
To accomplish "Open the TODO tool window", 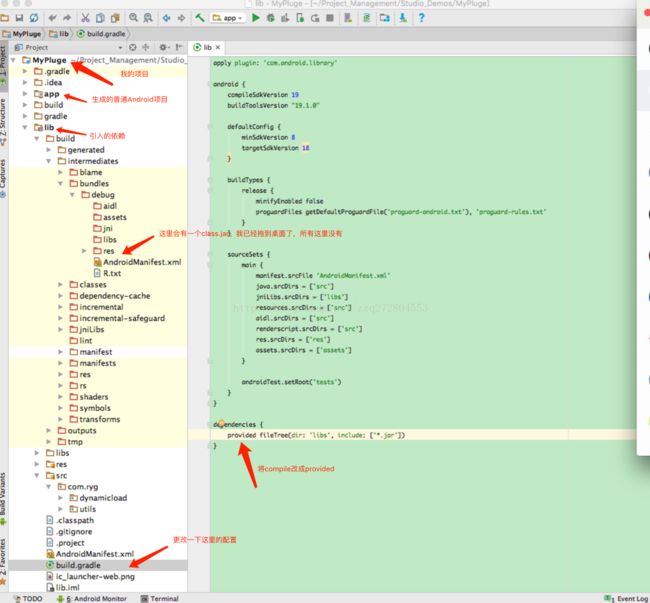I will 28,598.
